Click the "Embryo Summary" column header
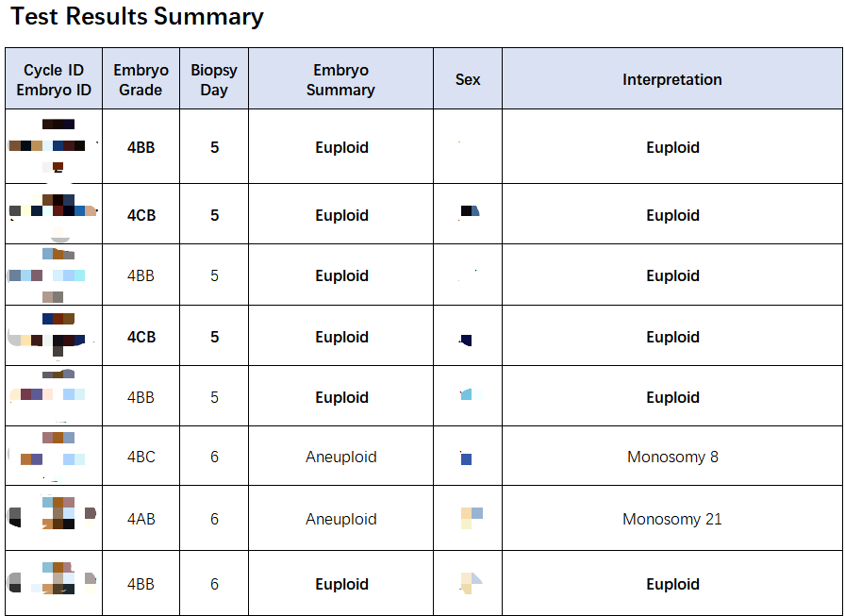Screen dimensions: 845x616 [340, 80]
